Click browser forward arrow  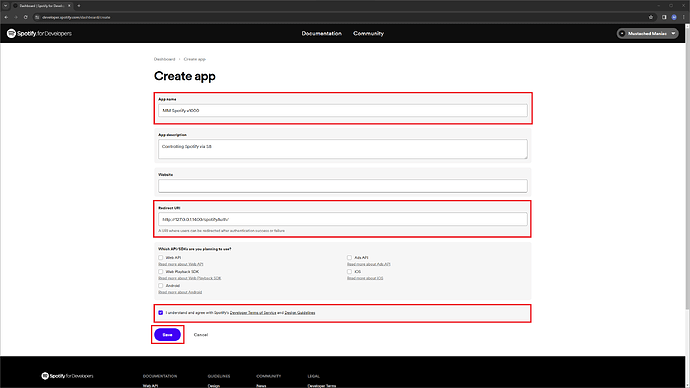coord(16,17)
